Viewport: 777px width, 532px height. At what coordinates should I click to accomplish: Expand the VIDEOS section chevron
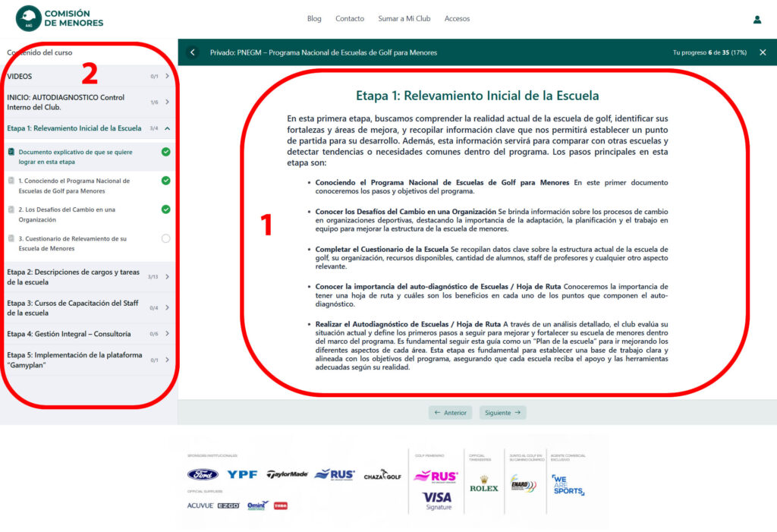[x=167, y=76]
